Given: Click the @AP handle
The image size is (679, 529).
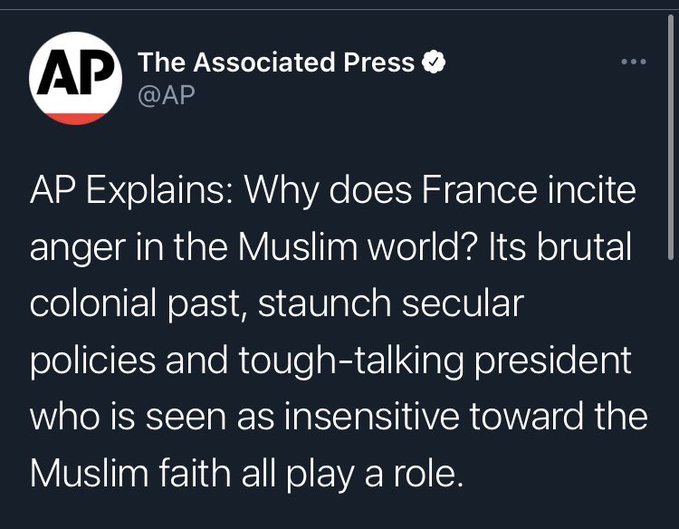Looking at the screenshot, I should coord(165,94).
